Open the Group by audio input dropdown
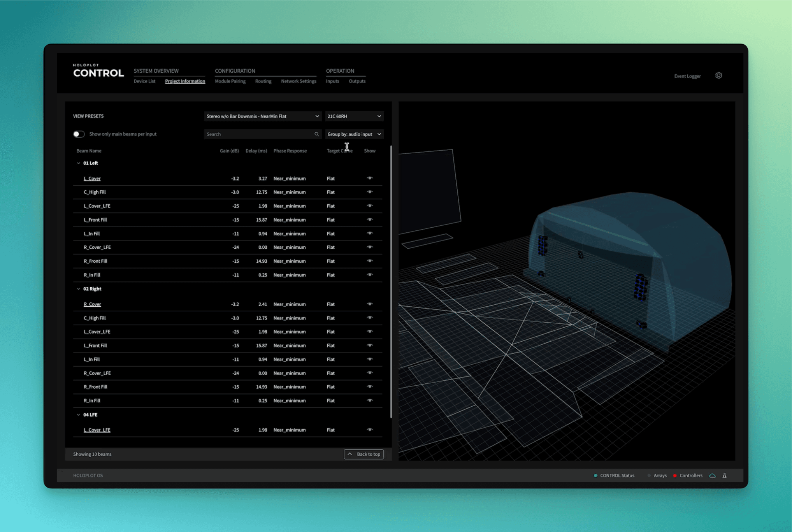This screenshot has width=792, height=532. [355, 133]
